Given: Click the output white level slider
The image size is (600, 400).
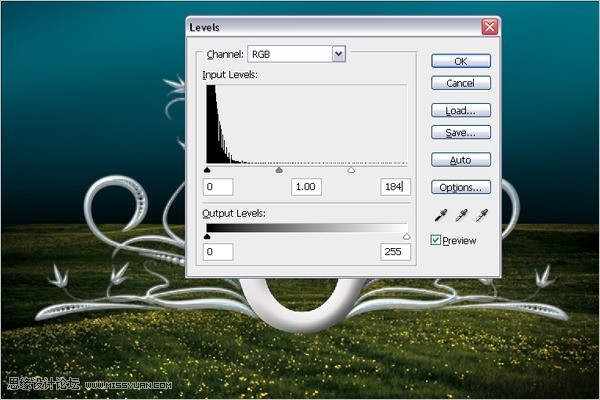Looking at the screenshot, I should pos(407,237).
